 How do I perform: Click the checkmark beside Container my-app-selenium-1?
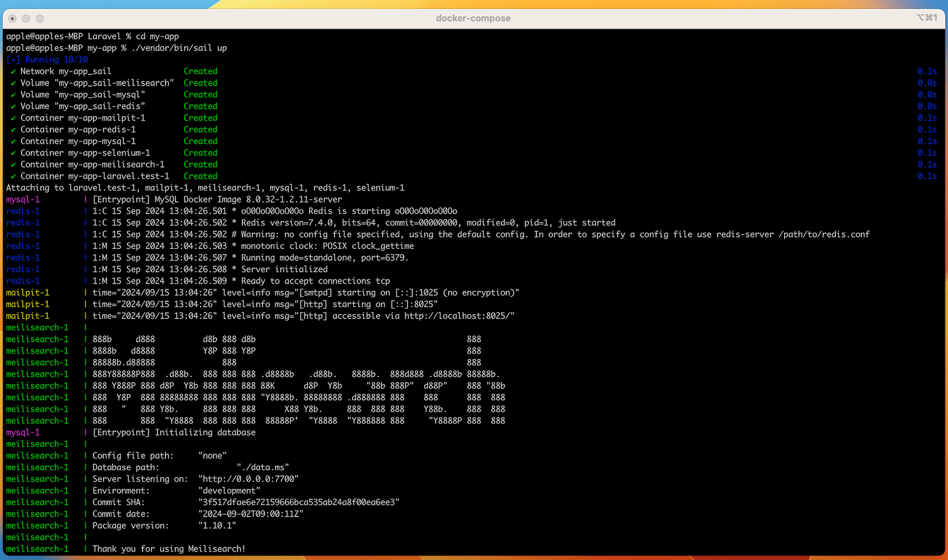13,153
